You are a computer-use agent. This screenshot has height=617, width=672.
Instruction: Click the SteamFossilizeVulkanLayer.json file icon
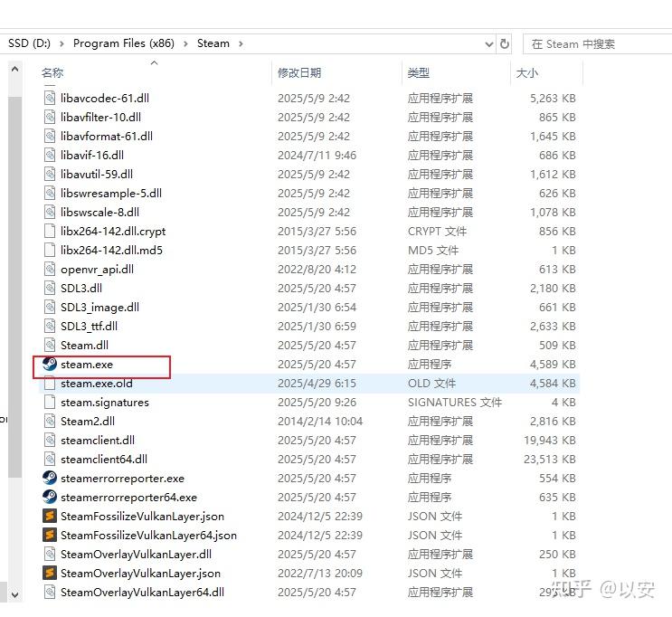50,516
